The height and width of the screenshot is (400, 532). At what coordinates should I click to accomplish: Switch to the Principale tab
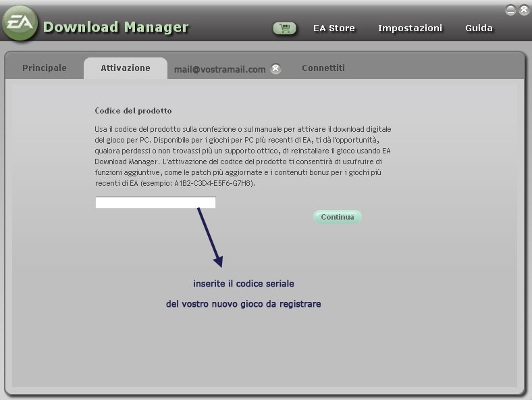[45, 68]
